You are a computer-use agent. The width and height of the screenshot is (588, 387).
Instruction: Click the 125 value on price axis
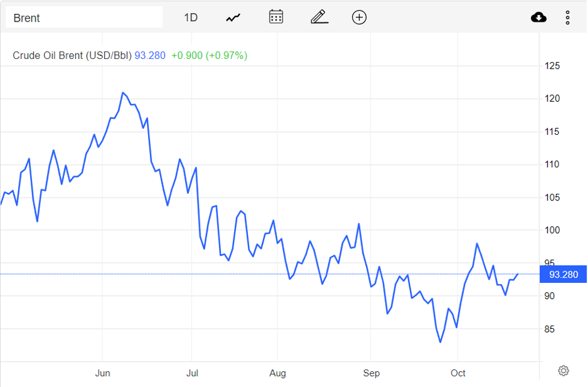click(x=552, y=66)
